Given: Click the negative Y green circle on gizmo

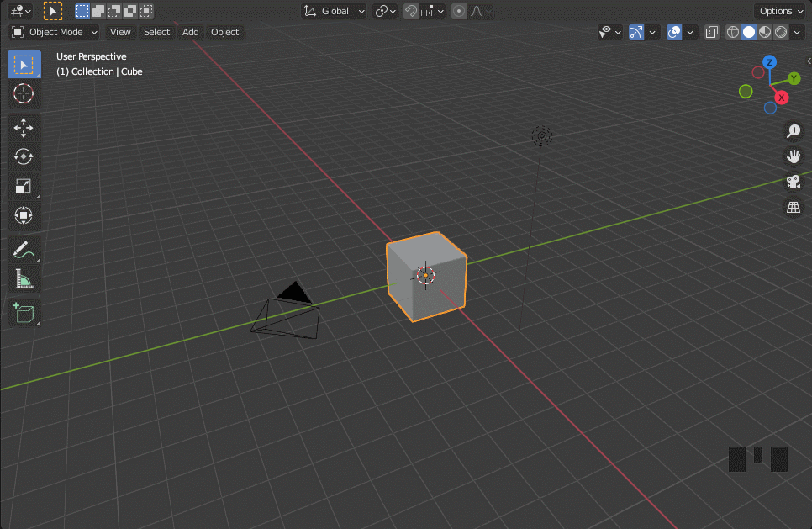Looking at the screenshot, I should point(746,92).
